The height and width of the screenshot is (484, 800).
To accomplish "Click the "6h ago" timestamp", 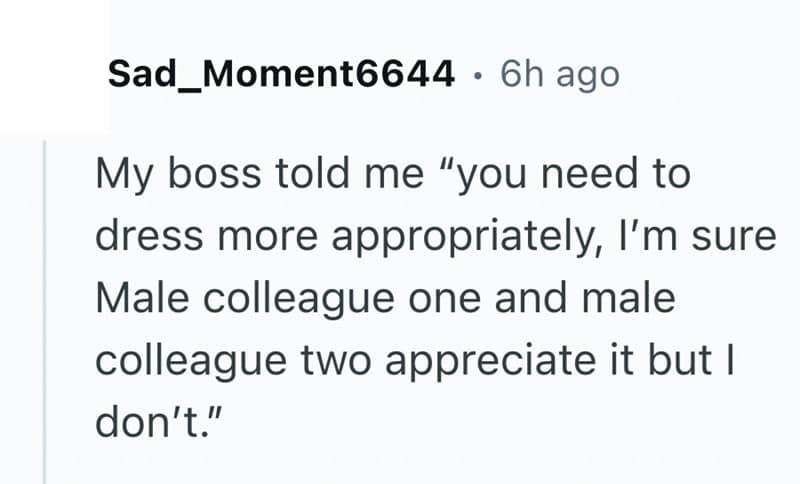I will (558, 74).
